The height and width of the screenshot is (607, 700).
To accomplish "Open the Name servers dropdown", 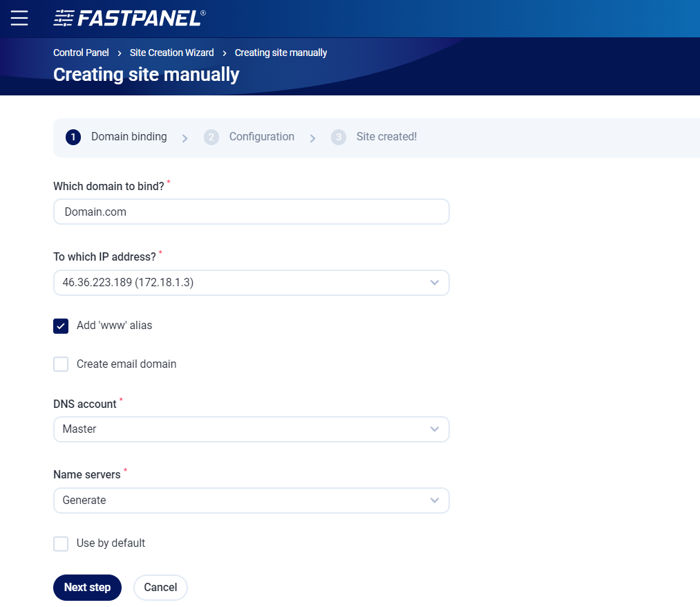I will click(x=251, y=501).
